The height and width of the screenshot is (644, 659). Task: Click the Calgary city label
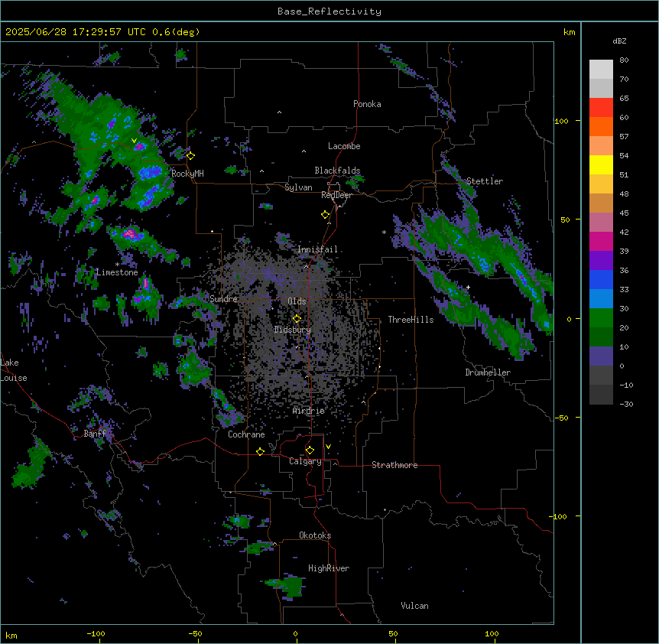point(305,461)
